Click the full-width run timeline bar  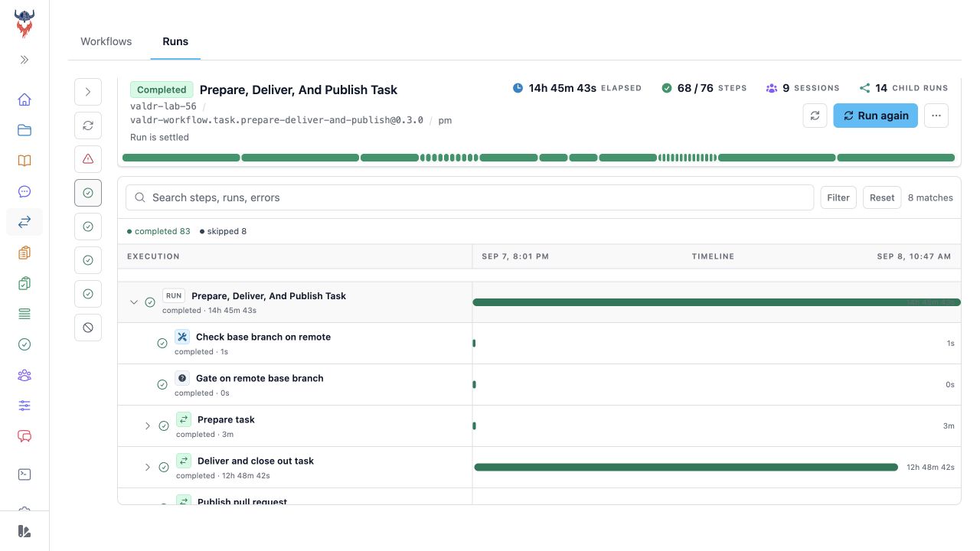pyautogui.click(x=717, y=302)
